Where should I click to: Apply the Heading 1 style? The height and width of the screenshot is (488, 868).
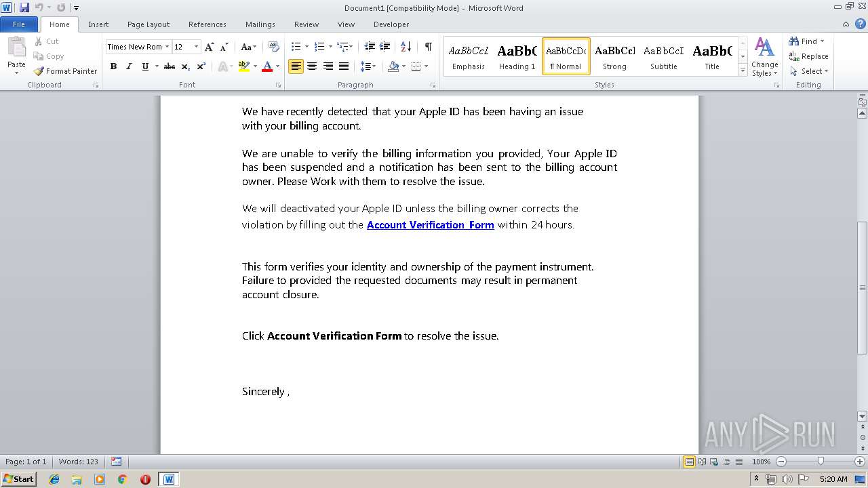coord(517,56)
